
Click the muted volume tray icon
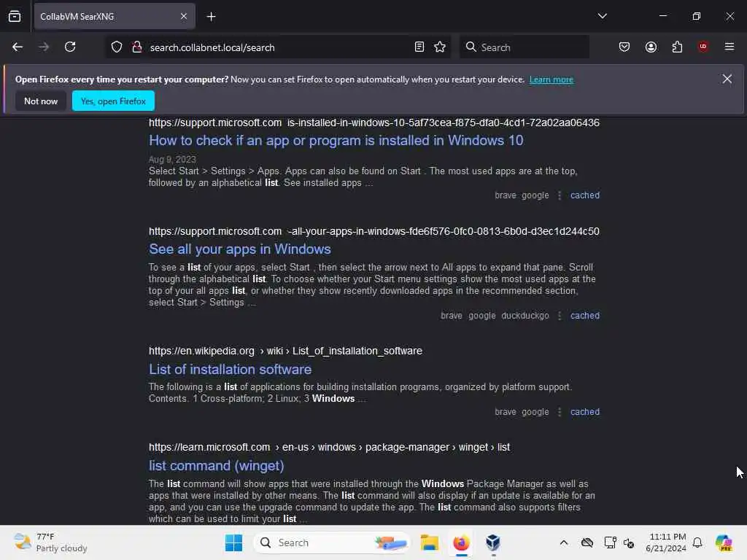pyautogui.click(x=629, y=542)
